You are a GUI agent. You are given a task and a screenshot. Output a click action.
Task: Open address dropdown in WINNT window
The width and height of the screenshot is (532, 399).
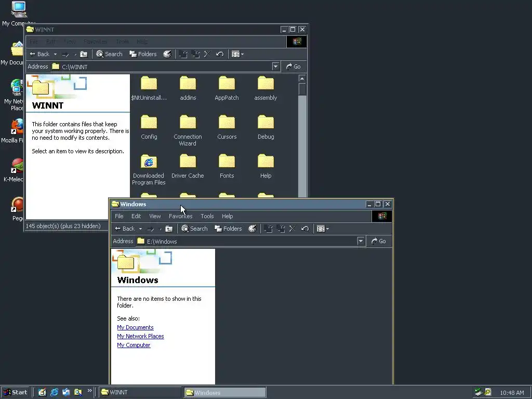275,66
